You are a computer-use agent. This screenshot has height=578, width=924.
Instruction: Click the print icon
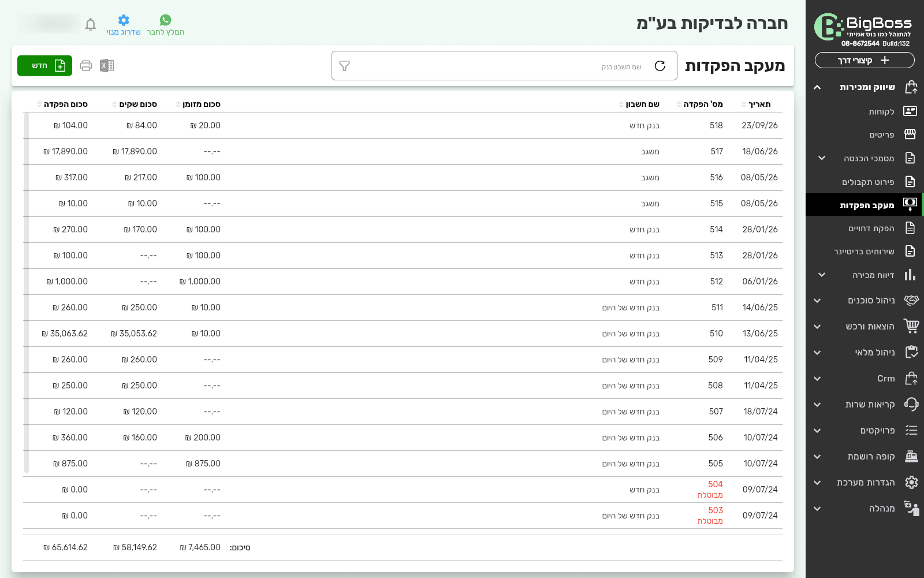pos(86,65)
